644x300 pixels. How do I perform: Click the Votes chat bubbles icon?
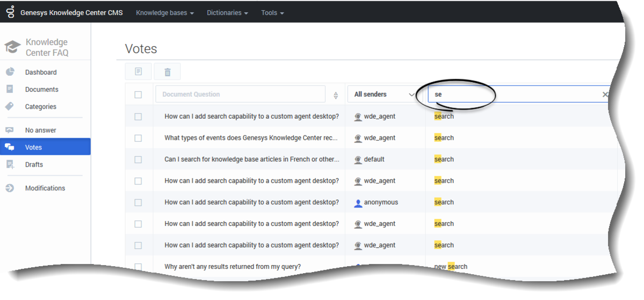pos(10,147)
